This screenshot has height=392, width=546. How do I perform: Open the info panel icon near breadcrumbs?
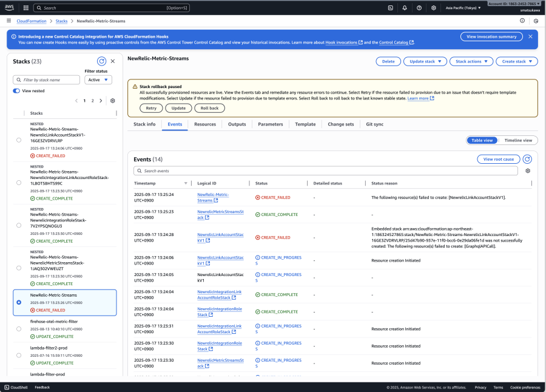coord(522,21)
